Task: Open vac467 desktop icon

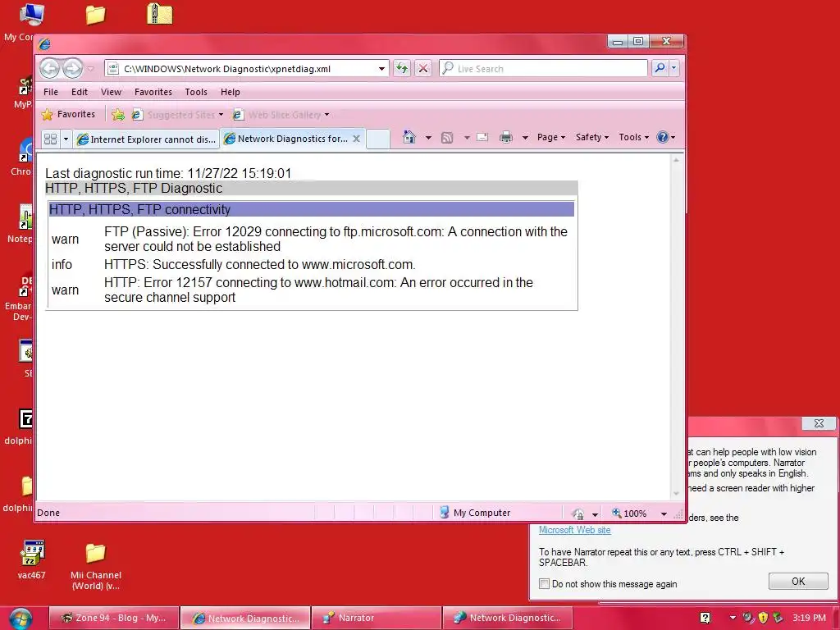Action: [x=32, y=559]
